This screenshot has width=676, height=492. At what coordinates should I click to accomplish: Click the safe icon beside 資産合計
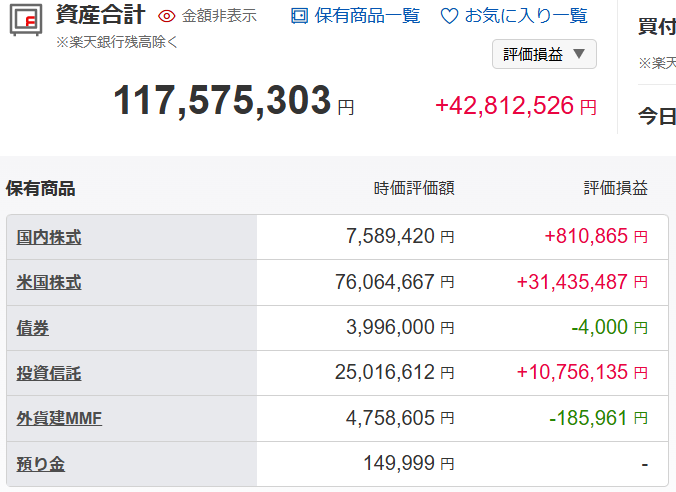click(x=26, y=20)
